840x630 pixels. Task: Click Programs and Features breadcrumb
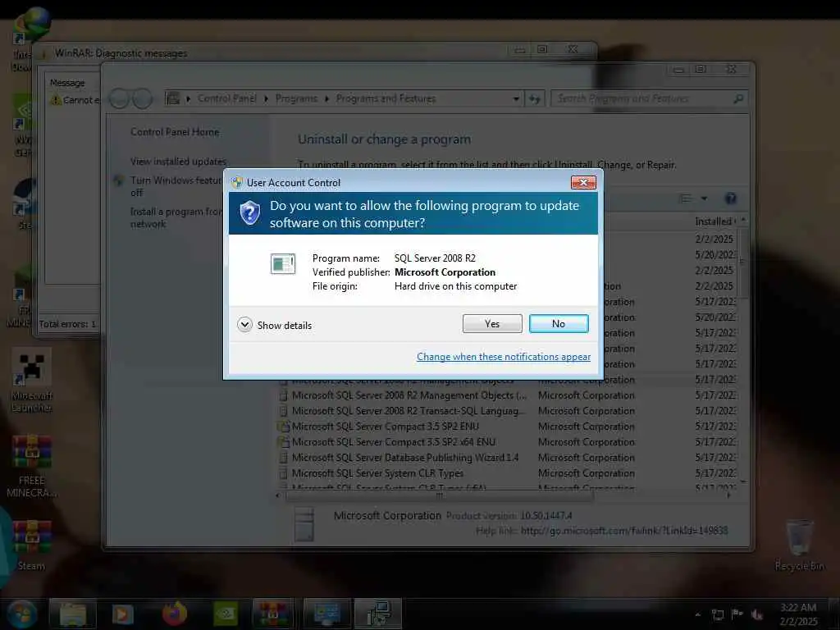click(x=386, y=98)
